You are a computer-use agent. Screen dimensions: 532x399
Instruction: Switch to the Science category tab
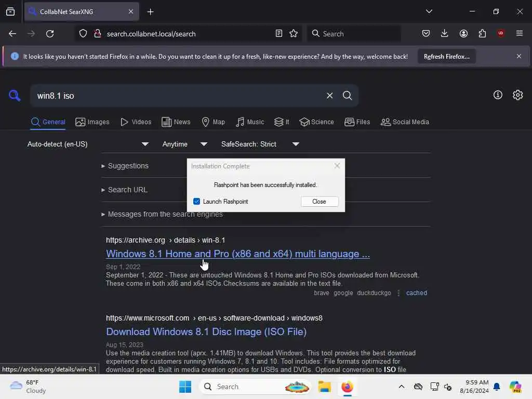(x=316, y=122)
